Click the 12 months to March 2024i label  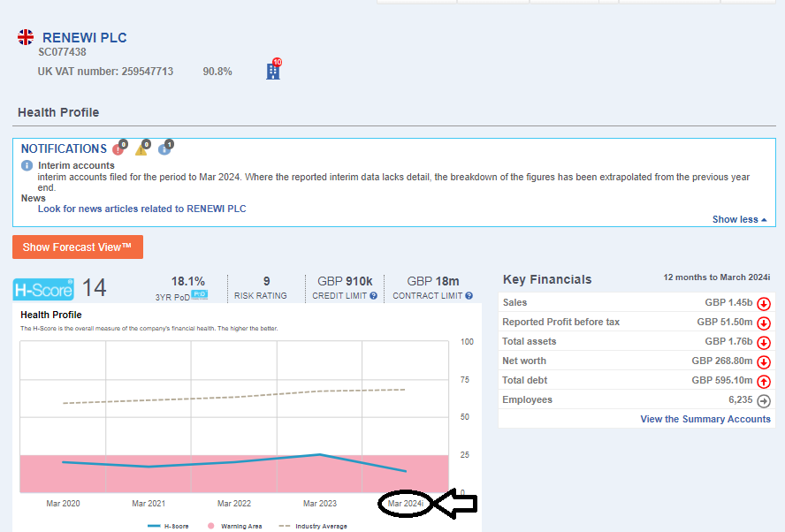click(x=717, y=277)
